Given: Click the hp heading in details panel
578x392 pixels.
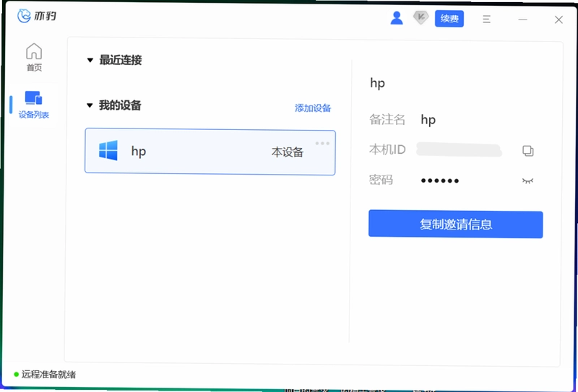Looking at the screenshot, I should coord(377,83).
